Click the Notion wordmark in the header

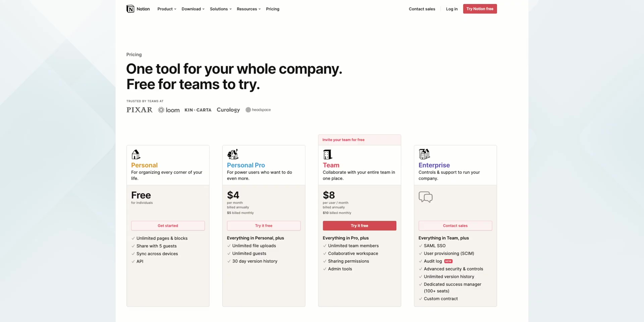click(143, 9)
